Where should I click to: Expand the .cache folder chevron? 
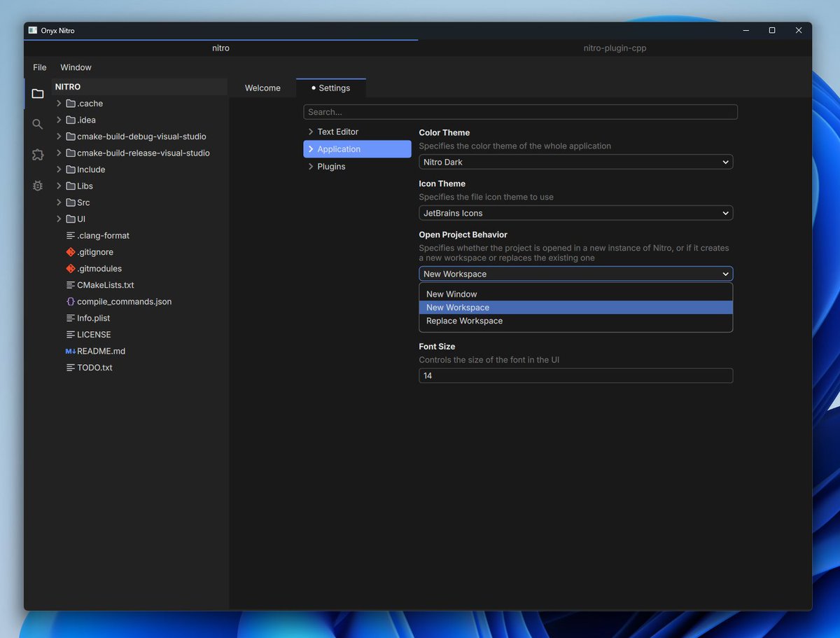tap(59, 104)
